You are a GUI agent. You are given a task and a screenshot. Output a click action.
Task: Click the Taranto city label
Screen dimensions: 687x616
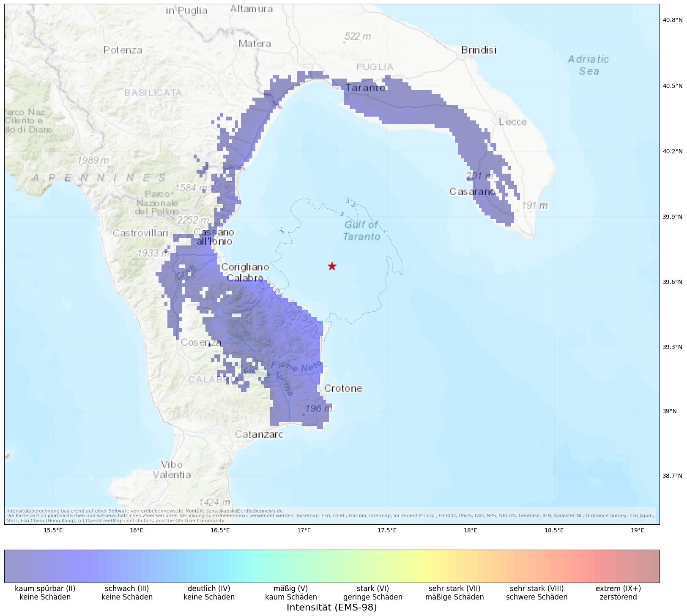[365, 88]
